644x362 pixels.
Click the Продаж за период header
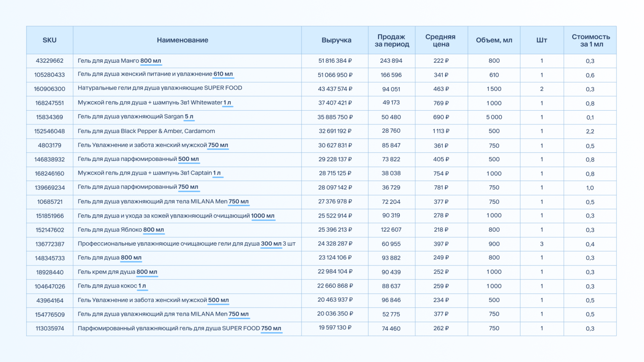coord(391,40)
